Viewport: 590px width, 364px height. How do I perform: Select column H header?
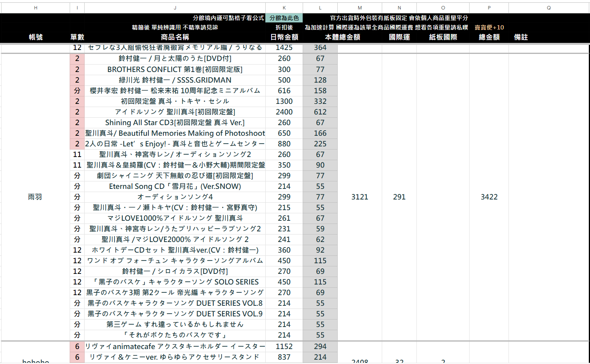(x=35, y=8)
